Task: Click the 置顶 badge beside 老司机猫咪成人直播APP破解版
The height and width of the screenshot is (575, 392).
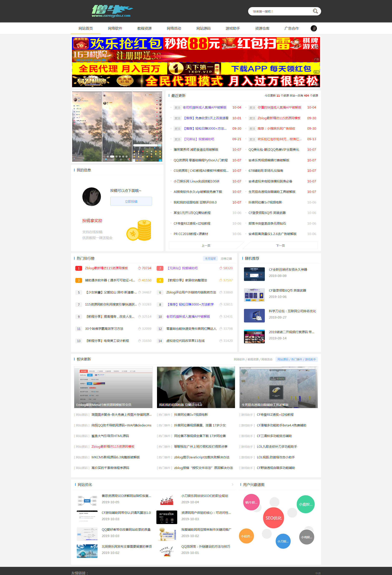Action: (177, 108)
